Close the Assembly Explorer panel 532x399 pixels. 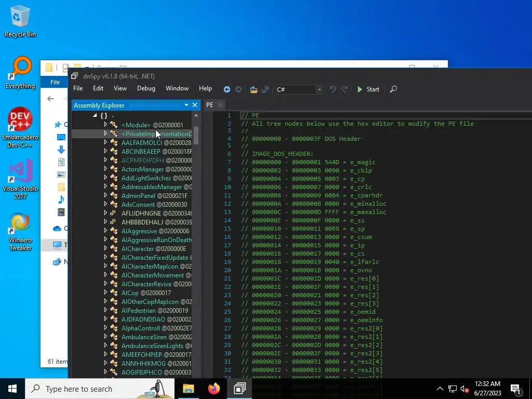pyautogui.click(x=195, y=105)
